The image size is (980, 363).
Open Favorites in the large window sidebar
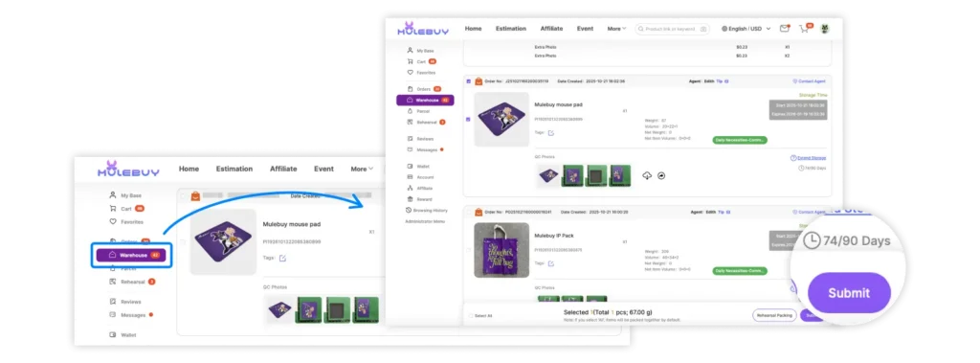421,73
